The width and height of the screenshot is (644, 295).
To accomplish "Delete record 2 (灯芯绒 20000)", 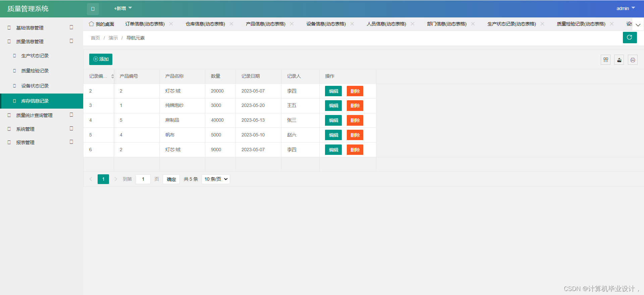I will [355, 91].
